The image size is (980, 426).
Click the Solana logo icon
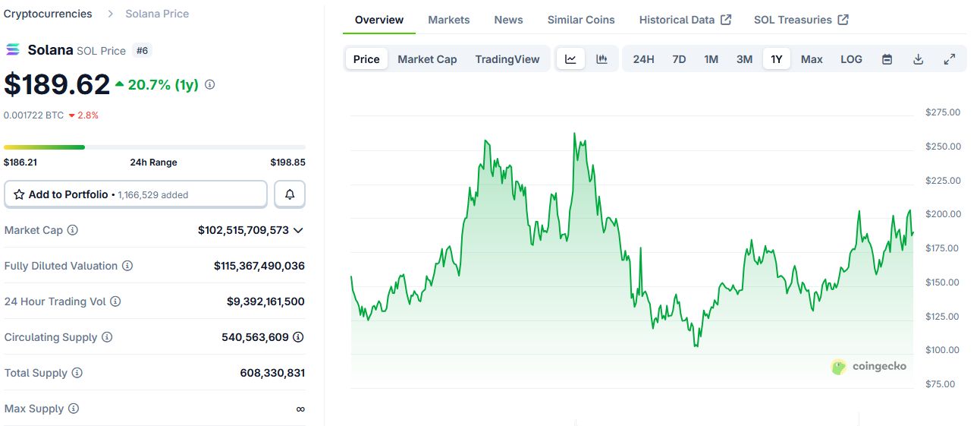13,50
